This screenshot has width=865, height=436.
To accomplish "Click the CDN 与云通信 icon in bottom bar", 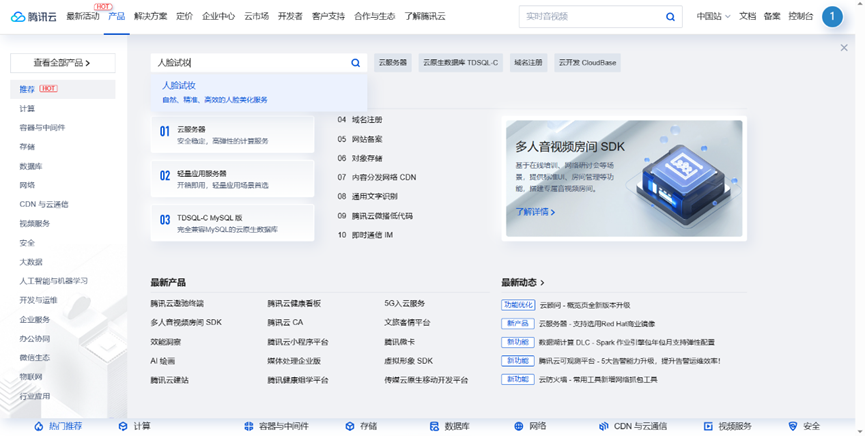I will (x=604, y=426).
